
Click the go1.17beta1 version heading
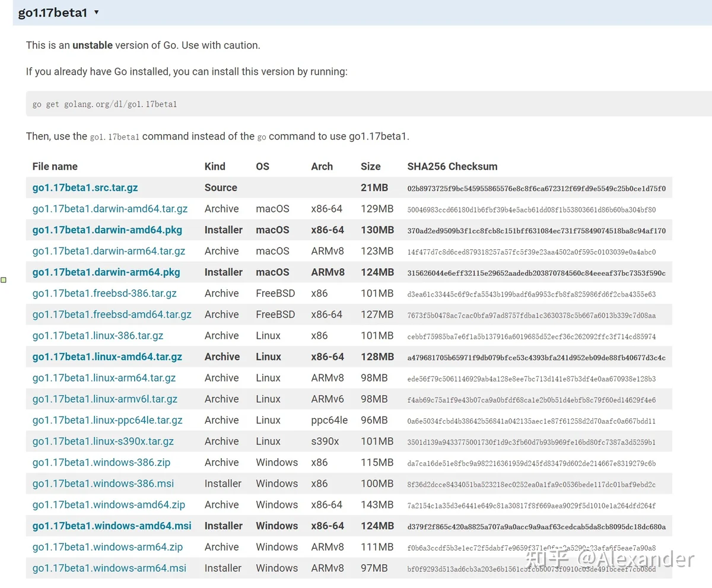point(52,12)
